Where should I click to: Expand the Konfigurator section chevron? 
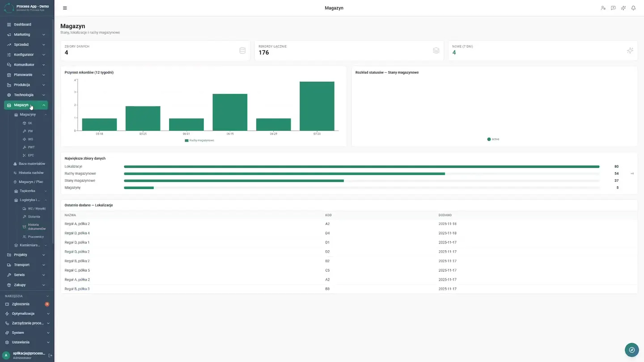[44, 55]
